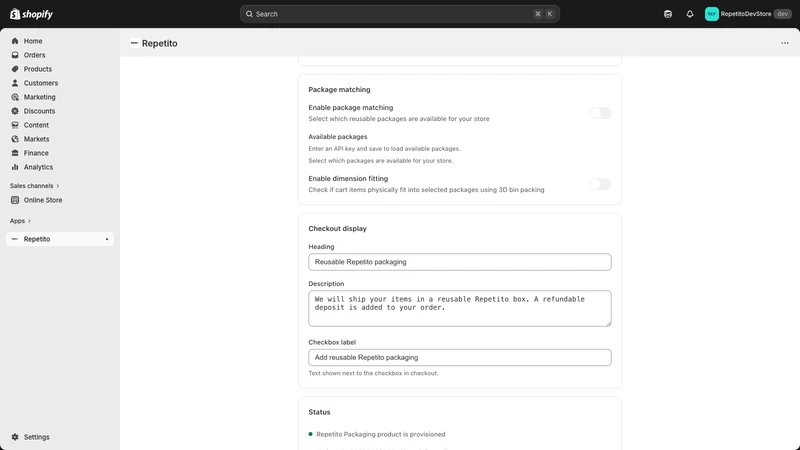
Task: Click the Shopify logo
Action: [32, 14]
